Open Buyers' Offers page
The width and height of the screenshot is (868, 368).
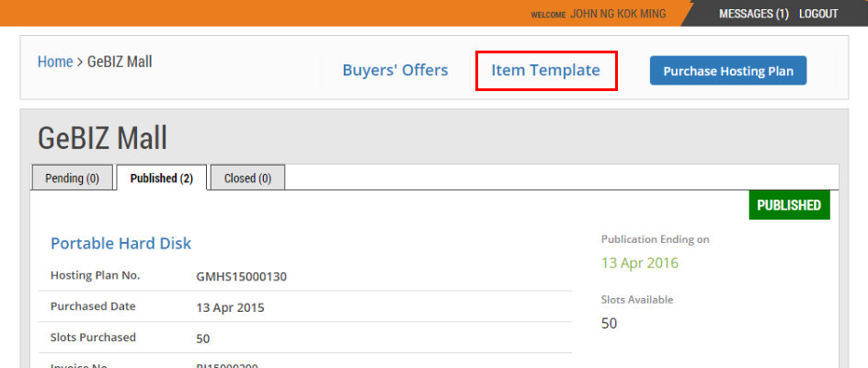(x=395, y=71)
